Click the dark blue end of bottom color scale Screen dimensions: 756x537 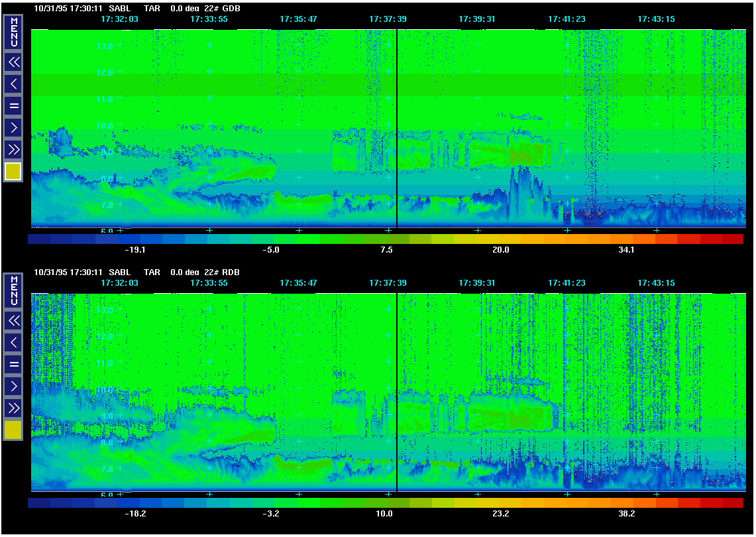pos(39,503)
